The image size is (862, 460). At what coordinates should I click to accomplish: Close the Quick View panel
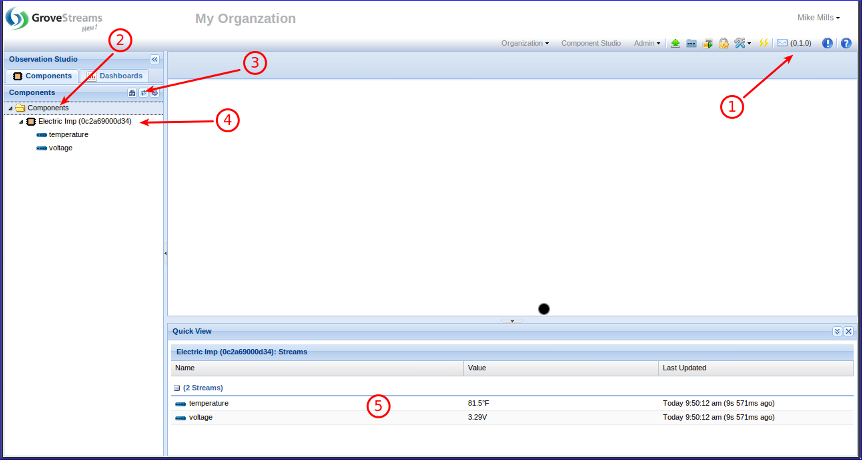(x=849, y=331)
